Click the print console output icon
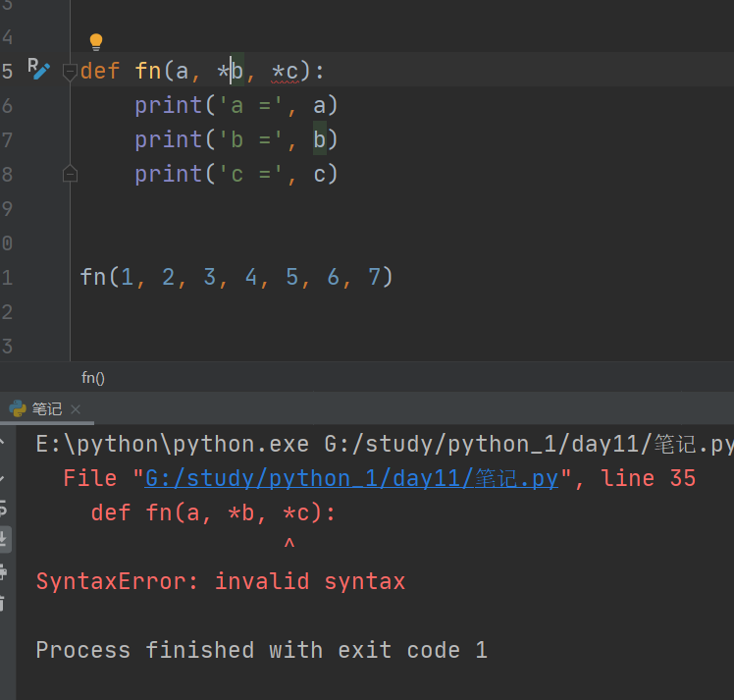The width and height of the screenshot is (734, 700). 3,571
